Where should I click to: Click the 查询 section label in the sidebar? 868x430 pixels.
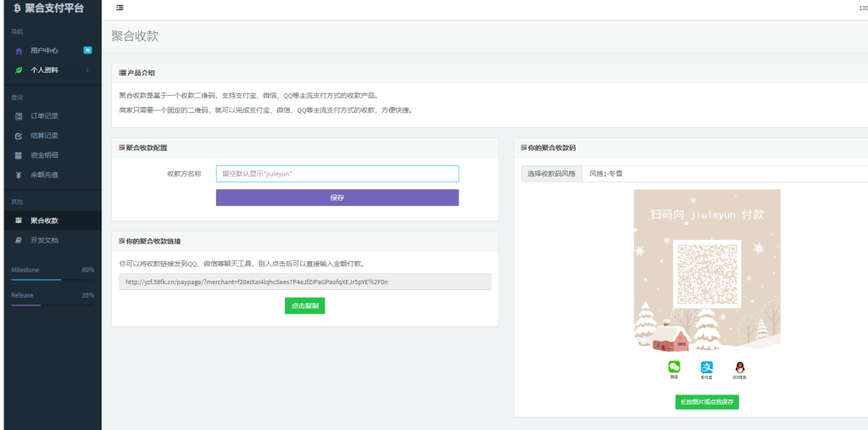pyautogui.click(x=17, y=98)
